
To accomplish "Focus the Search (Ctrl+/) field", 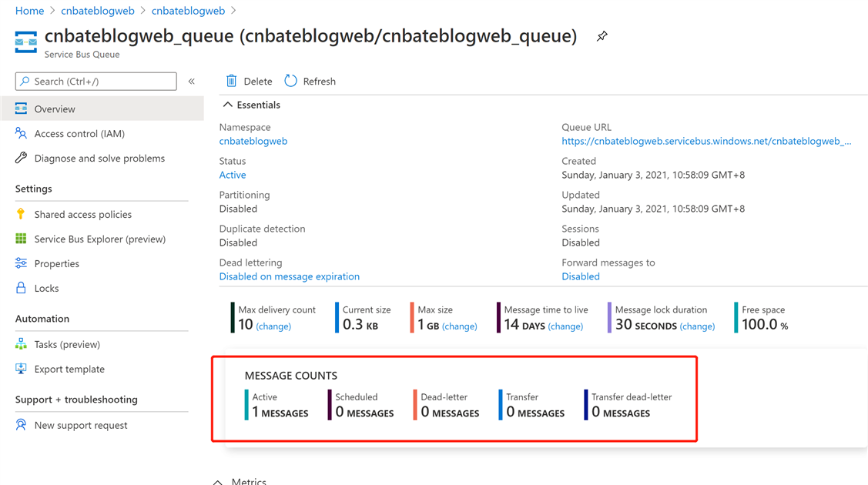I will point(96,82).
